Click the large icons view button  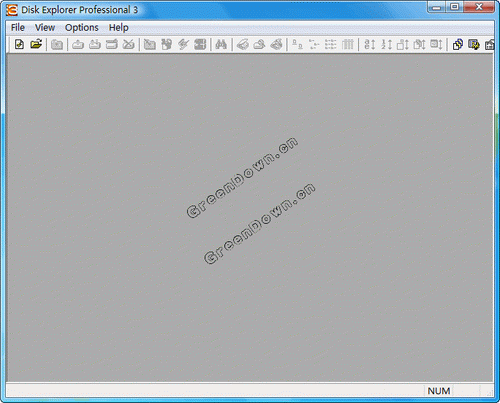point(298,44)
